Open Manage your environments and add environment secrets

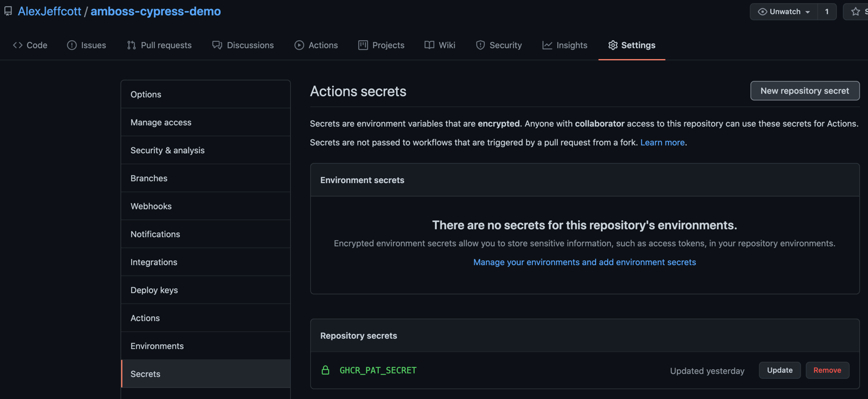pyautogui.click(x=585, y=262)
